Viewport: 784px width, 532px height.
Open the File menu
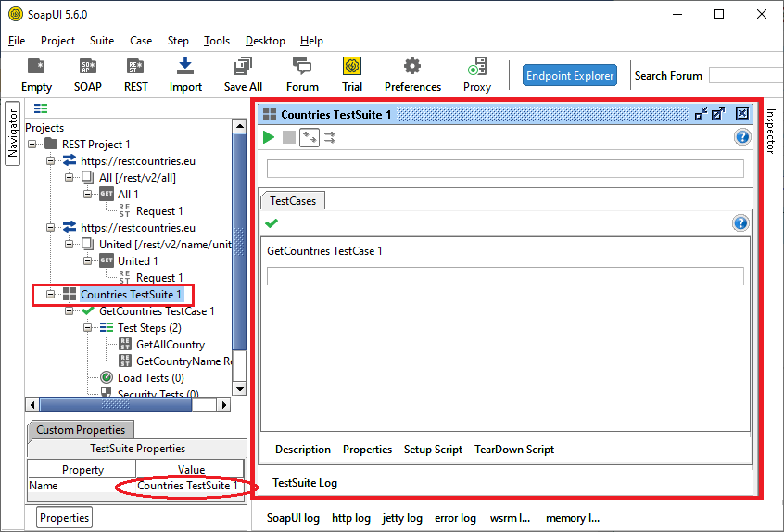coord(17,41)
